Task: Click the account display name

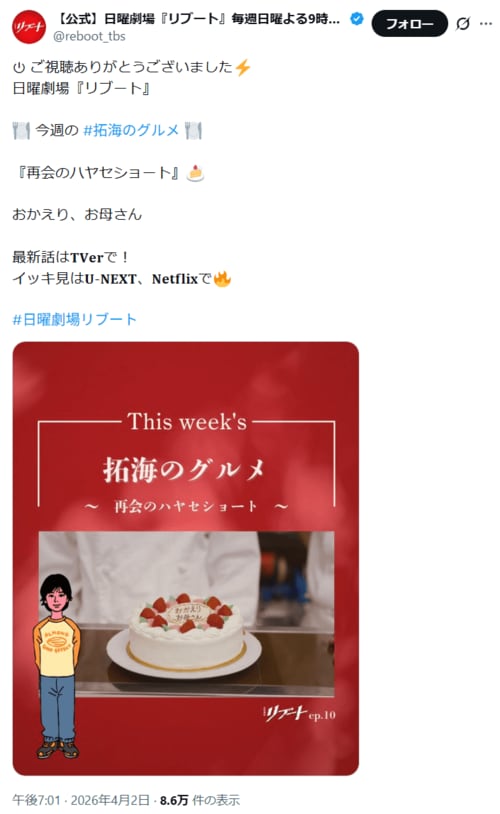Action: (197, 19)
